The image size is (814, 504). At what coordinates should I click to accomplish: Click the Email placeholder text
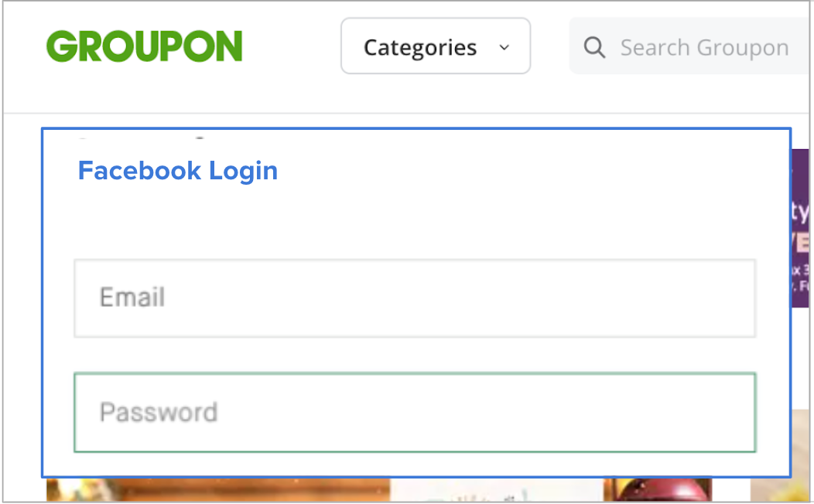coord(132,298)
